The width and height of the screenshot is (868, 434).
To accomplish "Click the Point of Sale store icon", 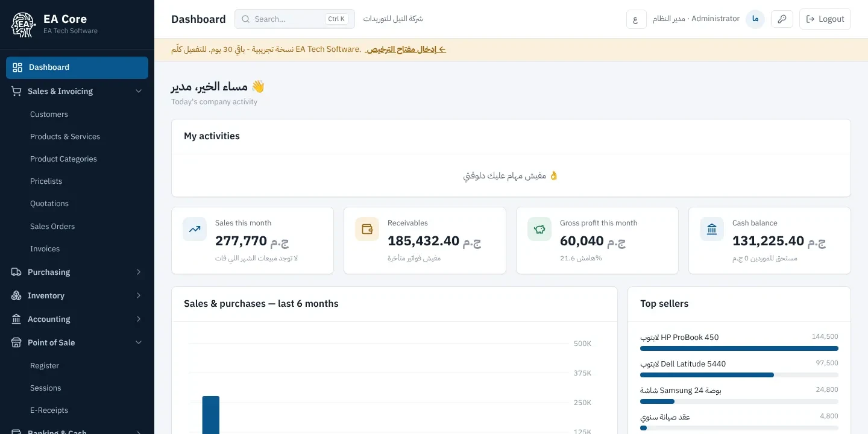I will coord(16,342).
